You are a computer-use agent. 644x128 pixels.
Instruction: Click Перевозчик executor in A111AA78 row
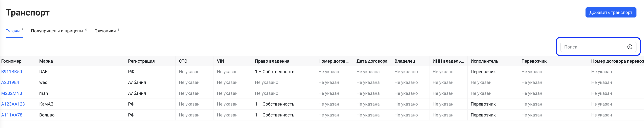pos(483,115)
